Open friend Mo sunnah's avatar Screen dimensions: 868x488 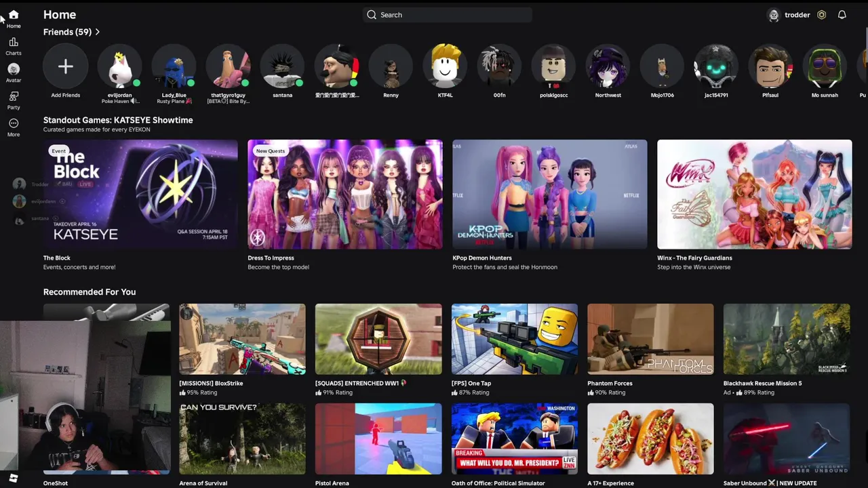pyautogui.click(x=825, y=66)
